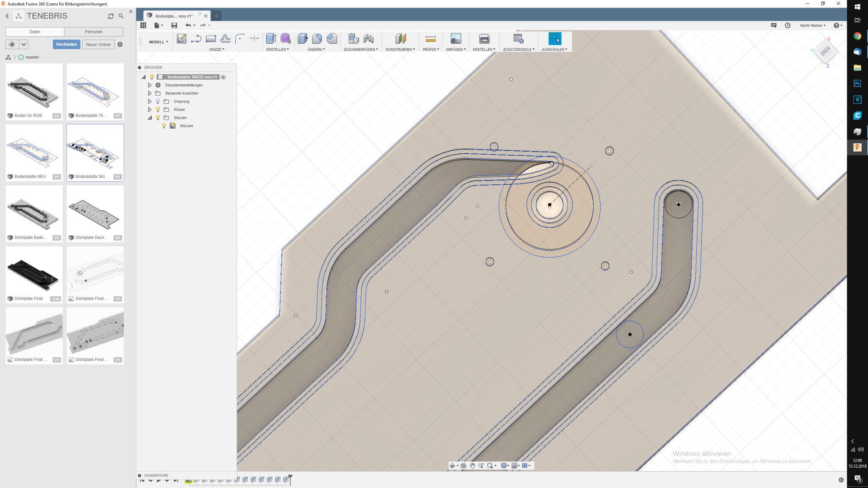Click the Neuer Ordner button
The image size is (868, 488).
point(98,44)
